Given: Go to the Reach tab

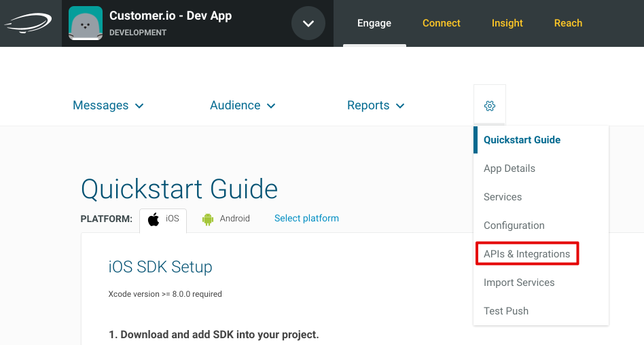Looking at the screenshot, I should 568,23.
